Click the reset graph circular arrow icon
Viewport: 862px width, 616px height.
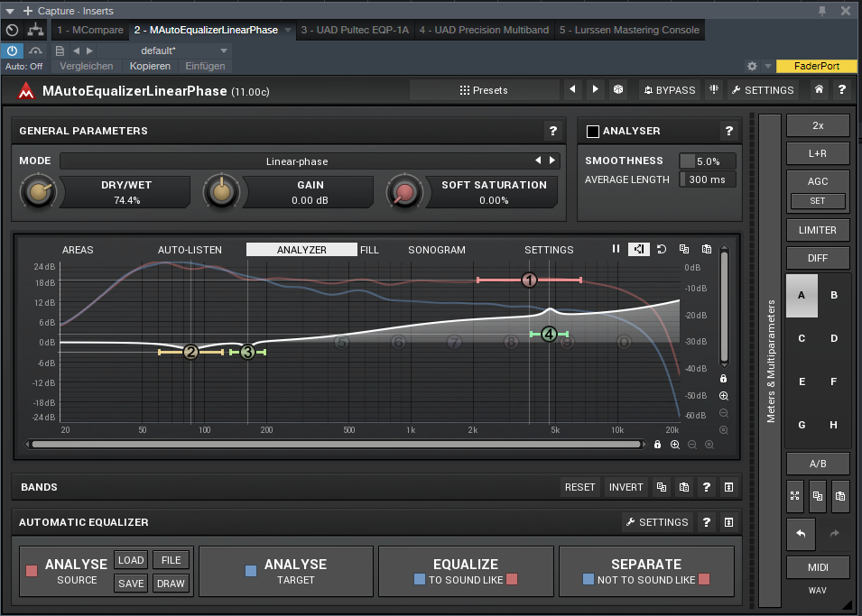(x=662, y=249)
